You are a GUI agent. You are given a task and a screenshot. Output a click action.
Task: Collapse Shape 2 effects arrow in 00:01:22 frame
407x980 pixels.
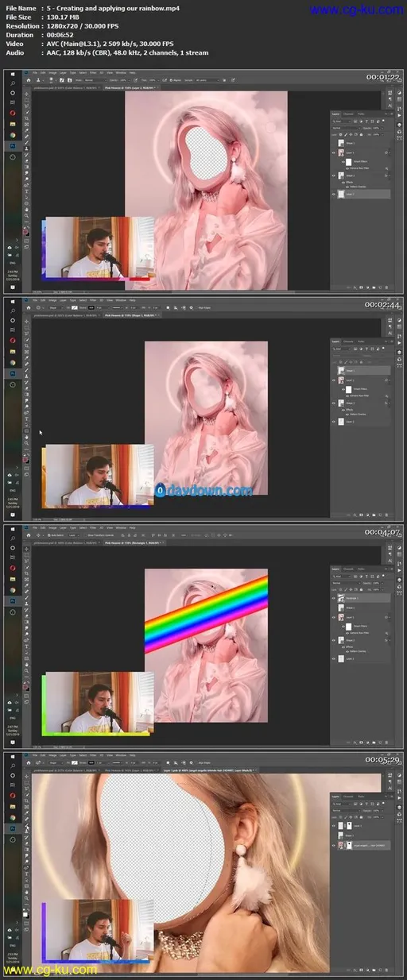(x=390, y=176)
